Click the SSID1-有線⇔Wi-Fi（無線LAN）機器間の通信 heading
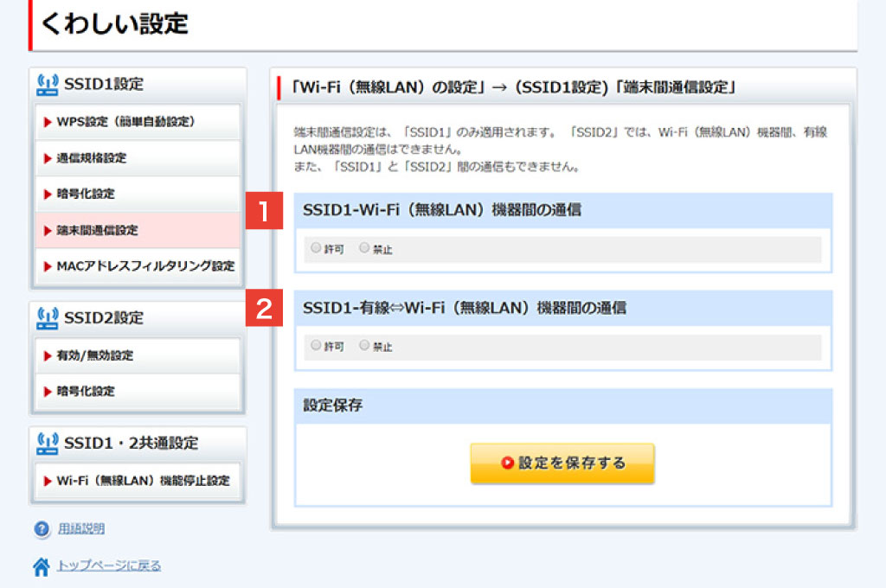This screenshot has width=886, height=588. 465,308
